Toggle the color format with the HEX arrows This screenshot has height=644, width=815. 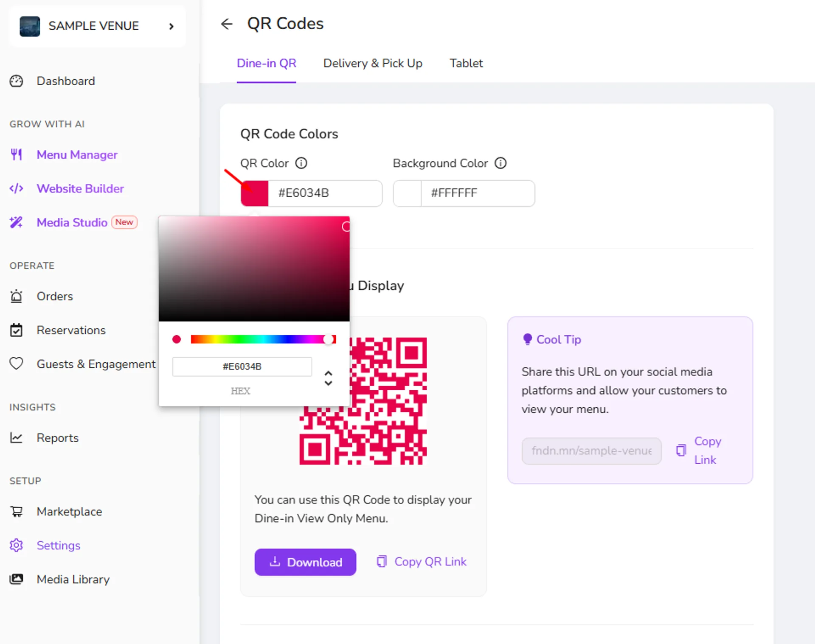[328, 378]
